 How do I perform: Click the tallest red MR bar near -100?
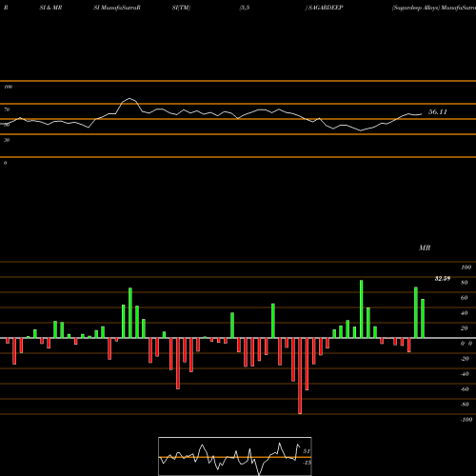coord(300,376)
